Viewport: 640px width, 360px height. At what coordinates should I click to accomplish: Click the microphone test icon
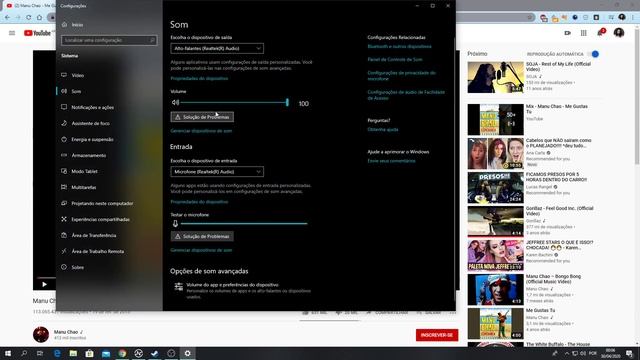coord(175,224)
